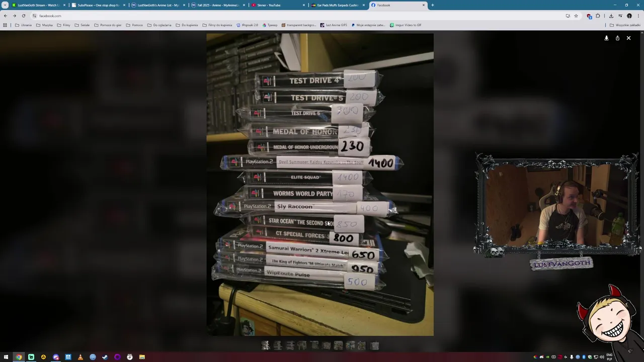Open the Wszystkie zakładki folder
This screenshot has width=644, height=362.
click(625, 25)
